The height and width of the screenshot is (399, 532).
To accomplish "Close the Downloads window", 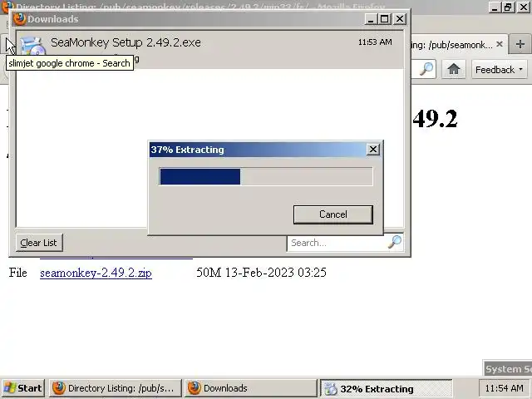I will 400,19.
